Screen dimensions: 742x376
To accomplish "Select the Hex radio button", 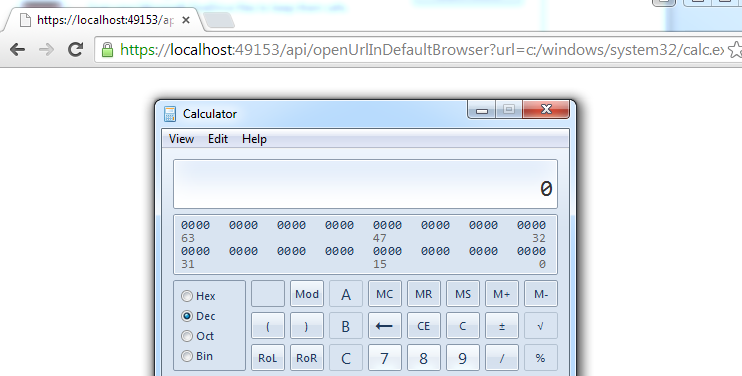I will pos(187,296).
